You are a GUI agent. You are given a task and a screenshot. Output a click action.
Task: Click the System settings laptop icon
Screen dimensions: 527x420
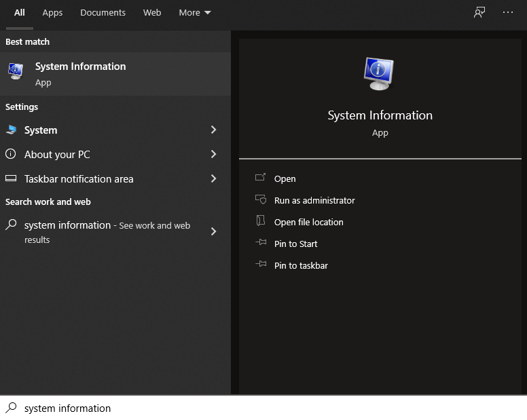[11, 130]
